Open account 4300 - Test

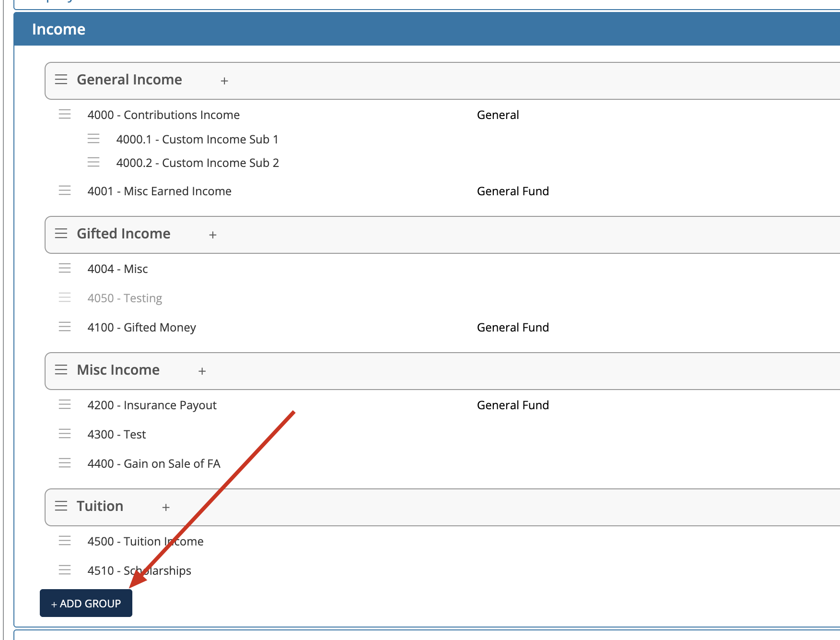(x=117, y=435)
